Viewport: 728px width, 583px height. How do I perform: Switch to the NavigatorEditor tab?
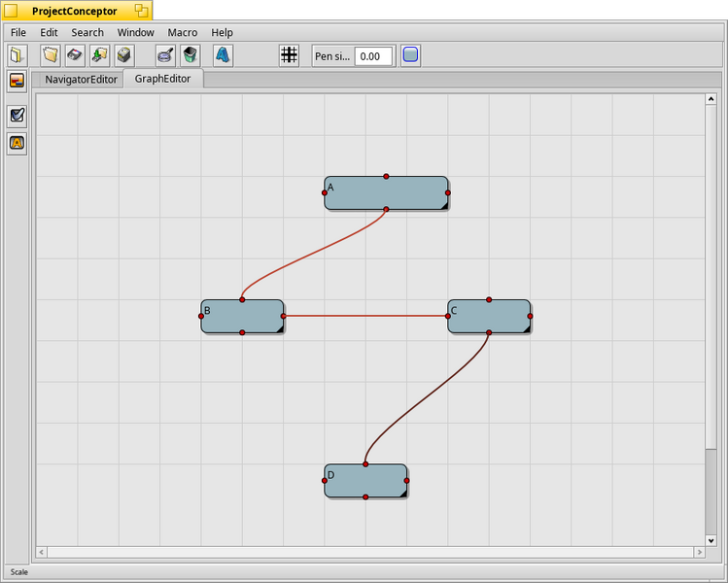(81, 80)
